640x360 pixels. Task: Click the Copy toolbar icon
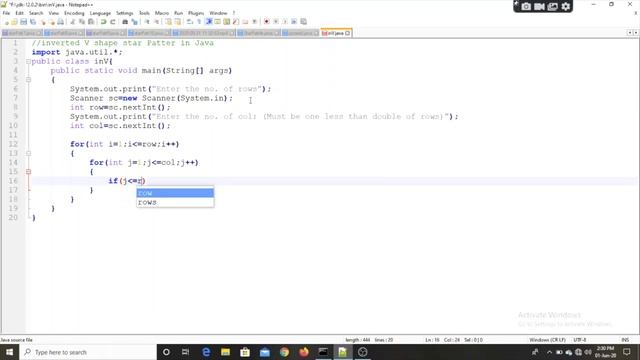(82, 22)
